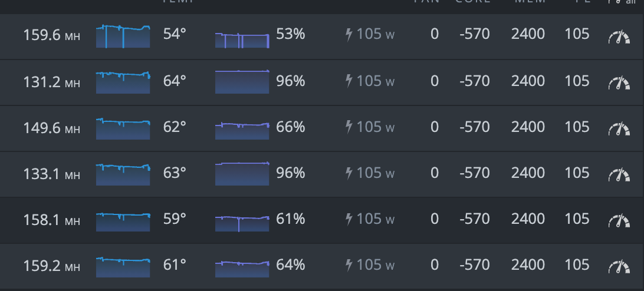
Task: Click the 105 power limit in 131.2 MH row
Action: 577,81
